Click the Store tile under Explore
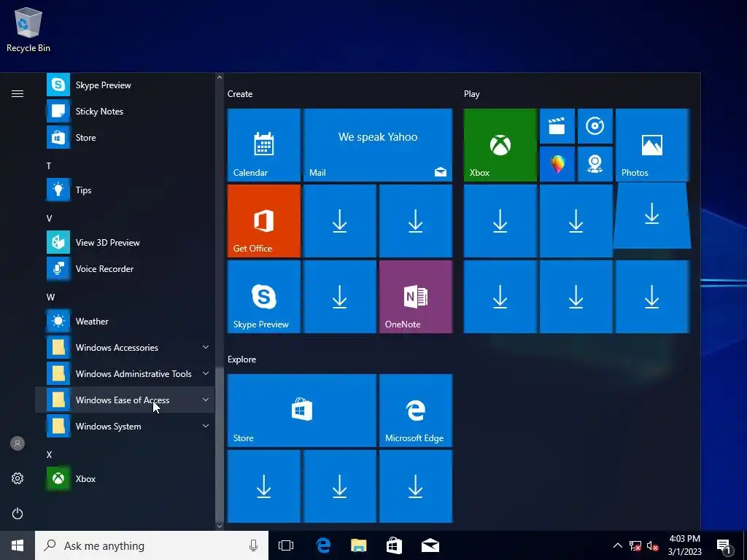 tap(302, 411)
